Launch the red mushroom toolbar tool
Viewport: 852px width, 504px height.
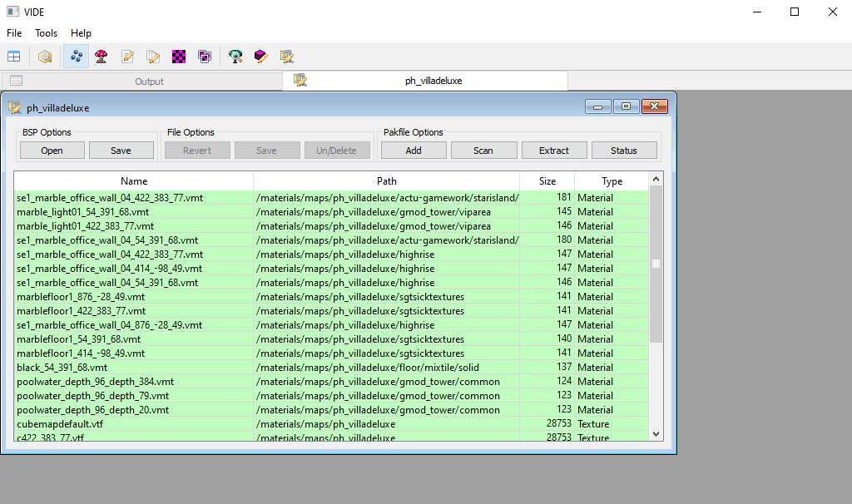point(101,57)
